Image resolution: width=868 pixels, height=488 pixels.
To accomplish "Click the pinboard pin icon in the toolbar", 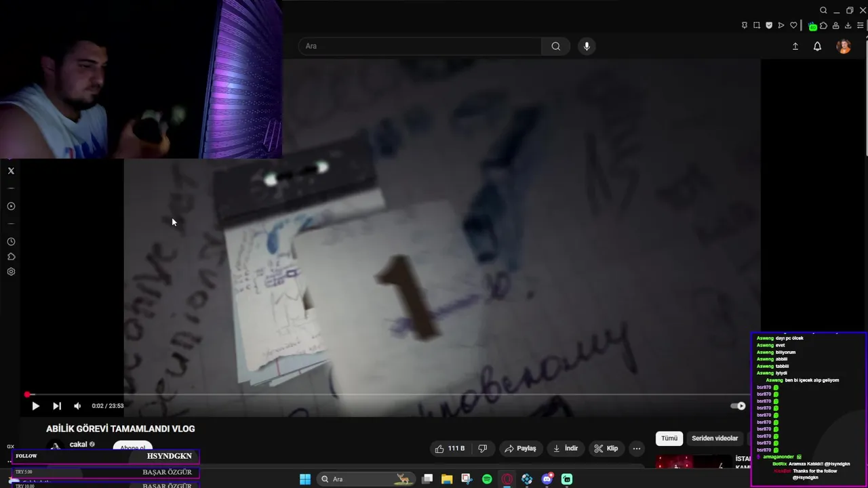I will (745, 26).
